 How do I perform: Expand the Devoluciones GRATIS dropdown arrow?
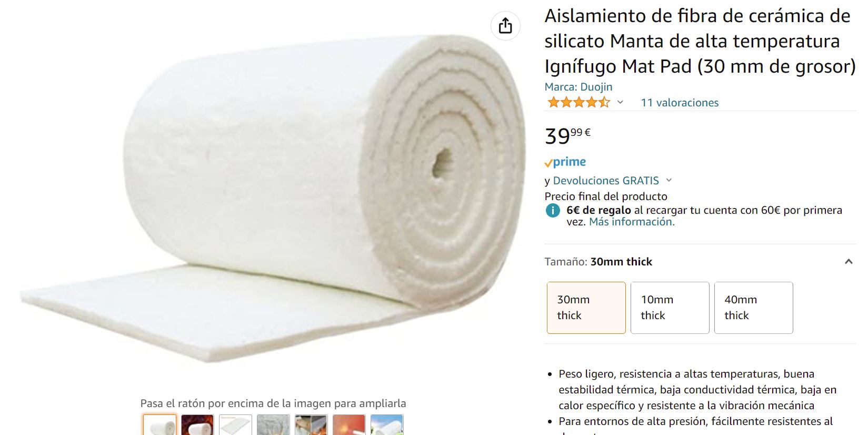tap(669, 180)
